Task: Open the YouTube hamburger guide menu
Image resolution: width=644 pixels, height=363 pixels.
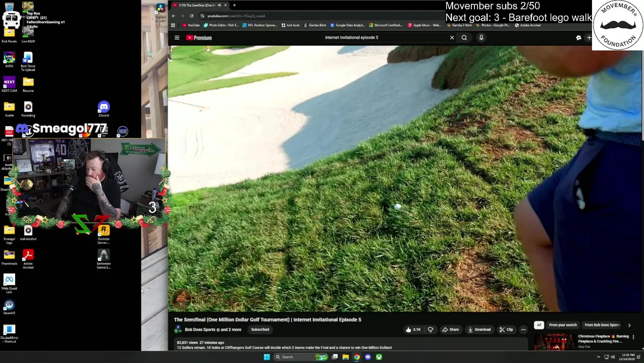Action: (177, 38)
